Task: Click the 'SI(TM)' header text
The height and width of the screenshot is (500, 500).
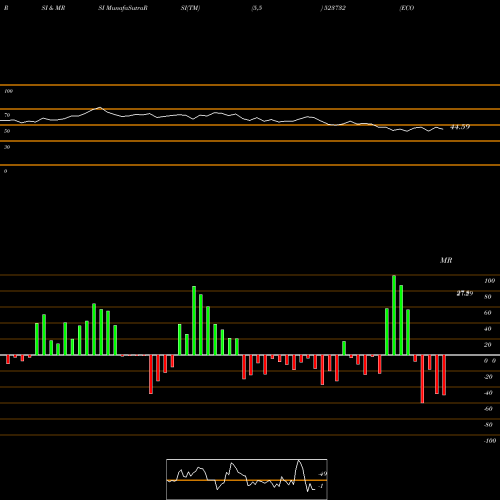Action: click(190, 8)
